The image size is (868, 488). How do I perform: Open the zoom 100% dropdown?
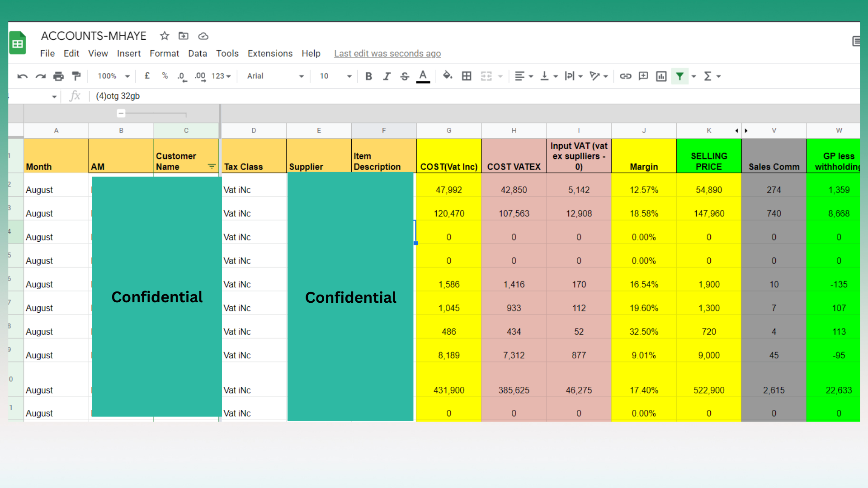(113, 76)
